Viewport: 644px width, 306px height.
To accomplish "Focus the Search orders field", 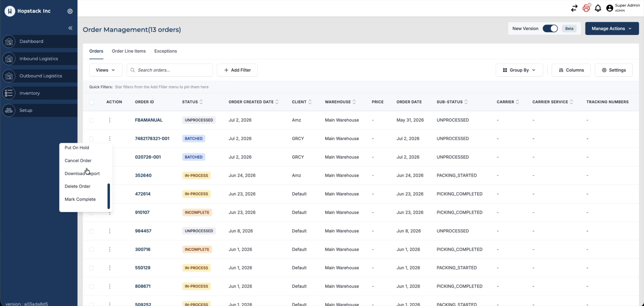I will pos(170,70).
